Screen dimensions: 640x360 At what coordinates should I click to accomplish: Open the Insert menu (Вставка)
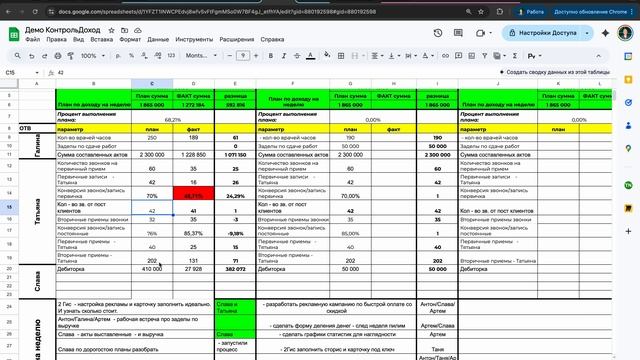pos(101,40)
